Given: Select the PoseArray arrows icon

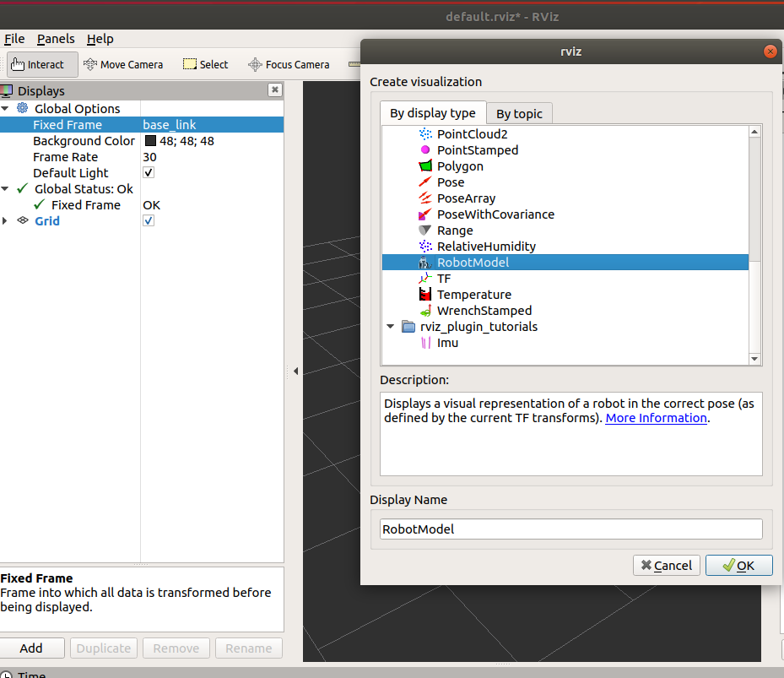Looking at the screenshot, I should 425,198.
